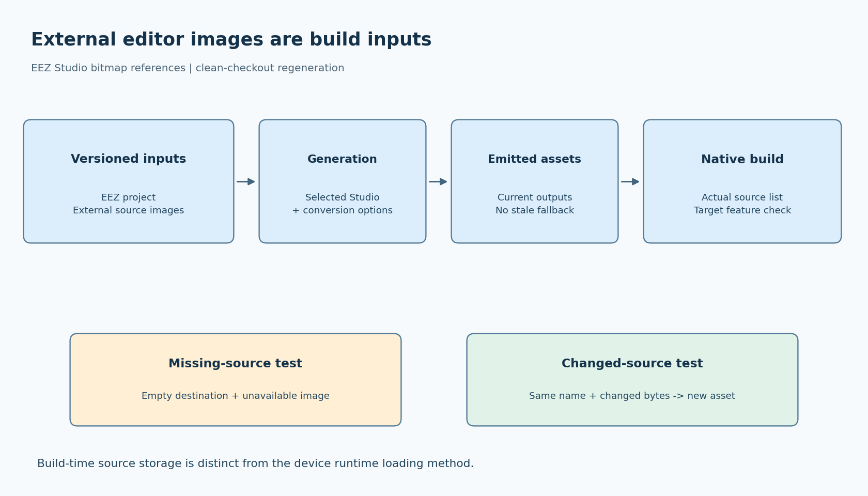Click '+ conversion options' text
This screenshot has width=868, height=496.
click(x=343, y=211)
